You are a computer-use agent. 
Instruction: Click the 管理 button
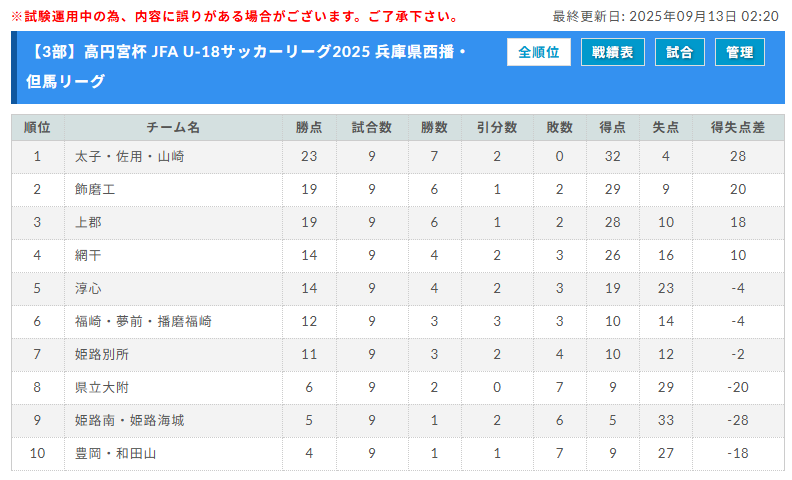click(x=739, y=52)
